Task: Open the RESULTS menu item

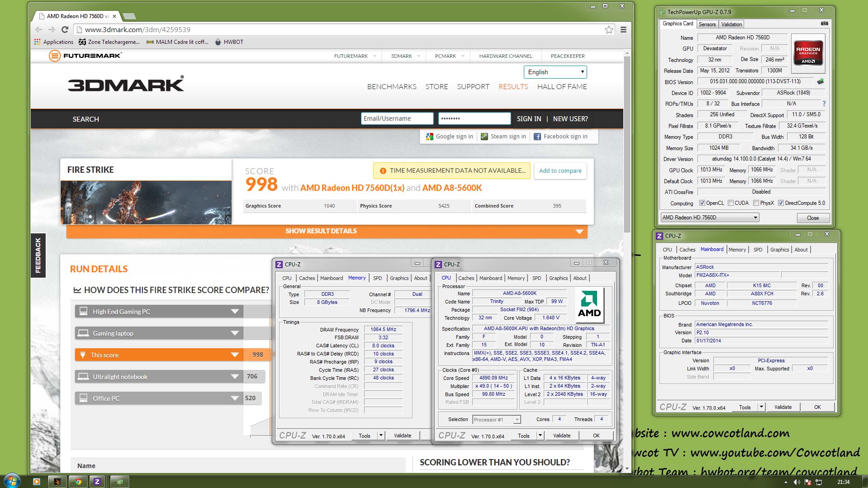Action: (513, 86)
